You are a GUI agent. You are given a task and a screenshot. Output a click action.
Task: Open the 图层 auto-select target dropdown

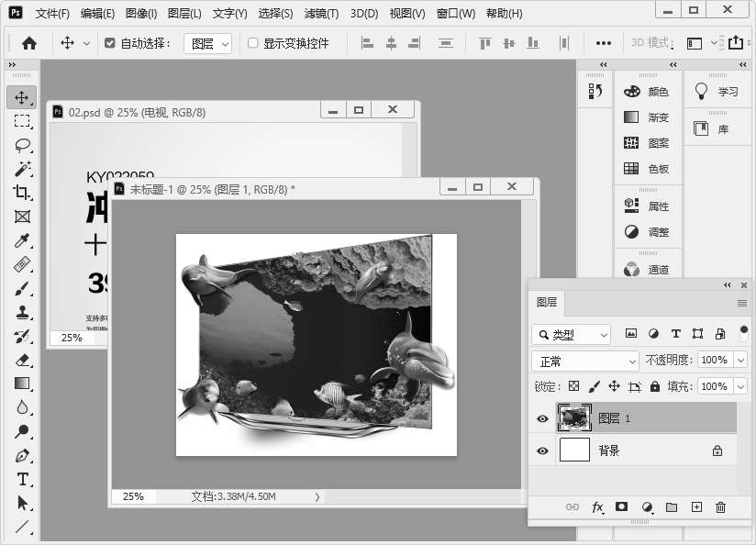207,43
